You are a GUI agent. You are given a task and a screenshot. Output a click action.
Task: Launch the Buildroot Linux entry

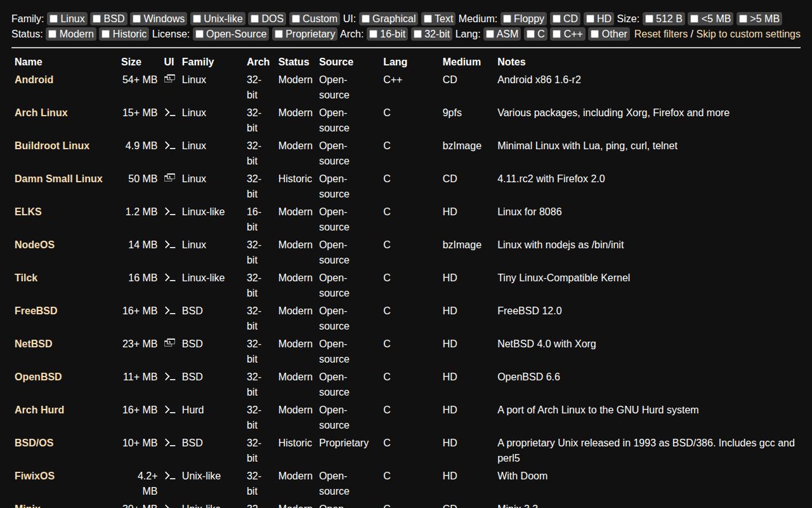52,145
